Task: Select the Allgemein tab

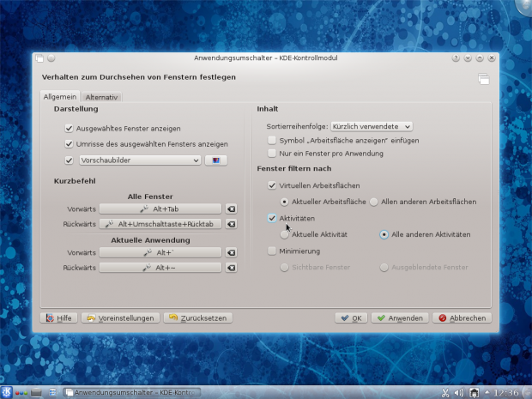Action: pyautogui.click(x=61, y=97)
